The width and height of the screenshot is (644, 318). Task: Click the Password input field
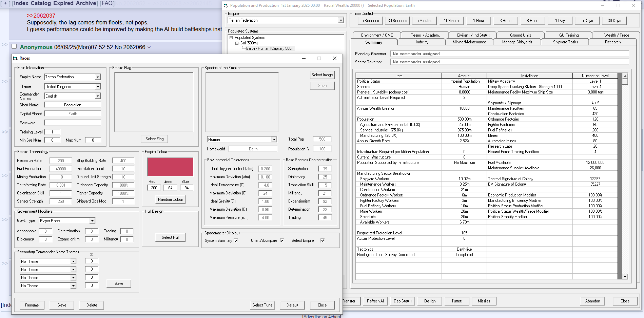click(x=73, y=123)
